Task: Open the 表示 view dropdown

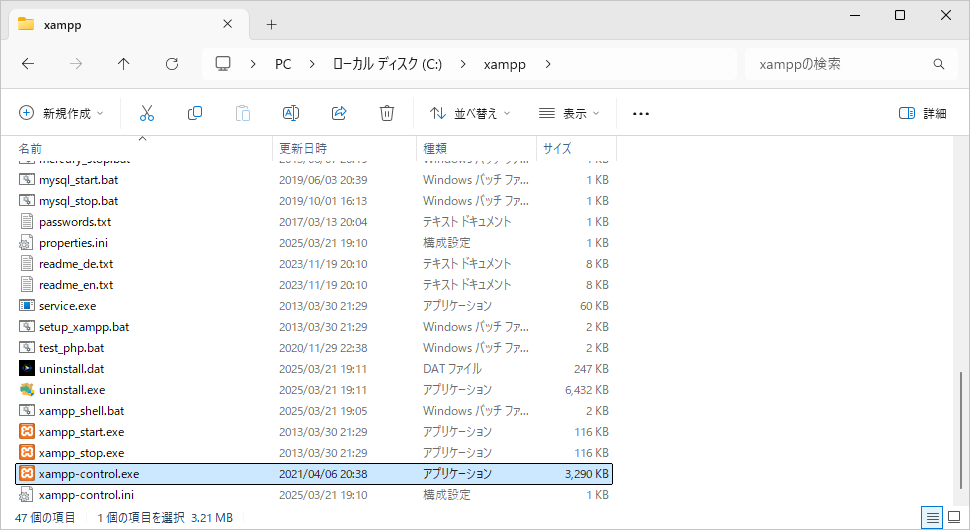Action: pyautogui.click(x=569, y=113)
